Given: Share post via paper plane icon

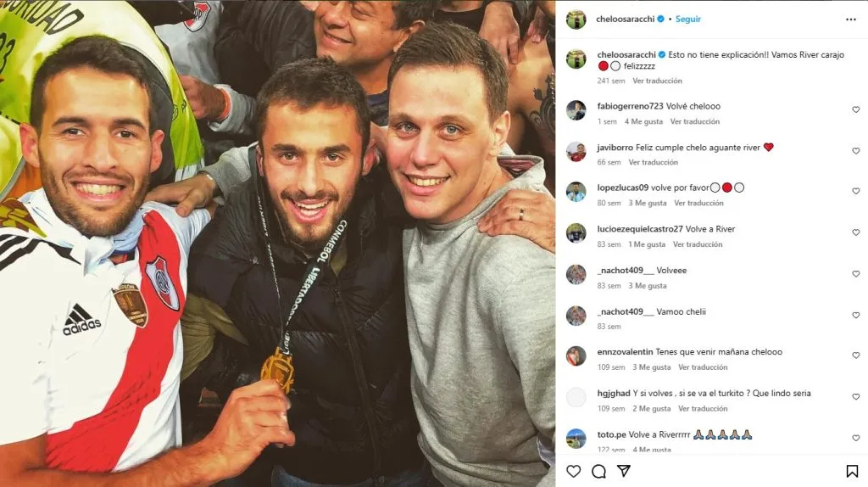Looking at the screenshot, I should [x=624, y=471].
